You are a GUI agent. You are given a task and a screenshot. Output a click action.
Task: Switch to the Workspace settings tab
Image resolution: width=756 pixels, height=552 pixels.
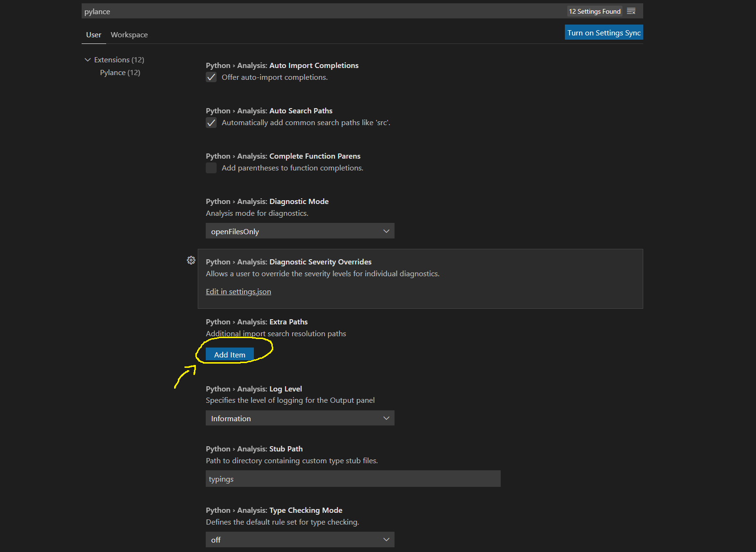click(129, 34)
